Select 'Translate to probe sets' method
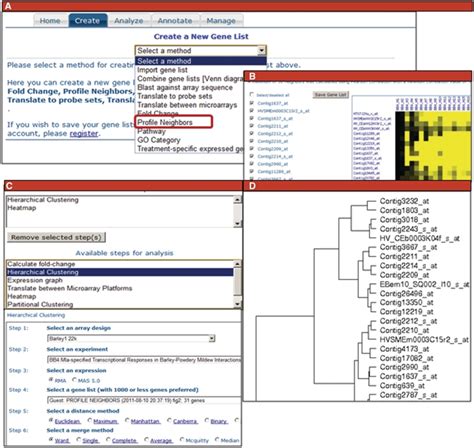Image resolution: width=474 pixels, height=448 pixels. (175, 96)
